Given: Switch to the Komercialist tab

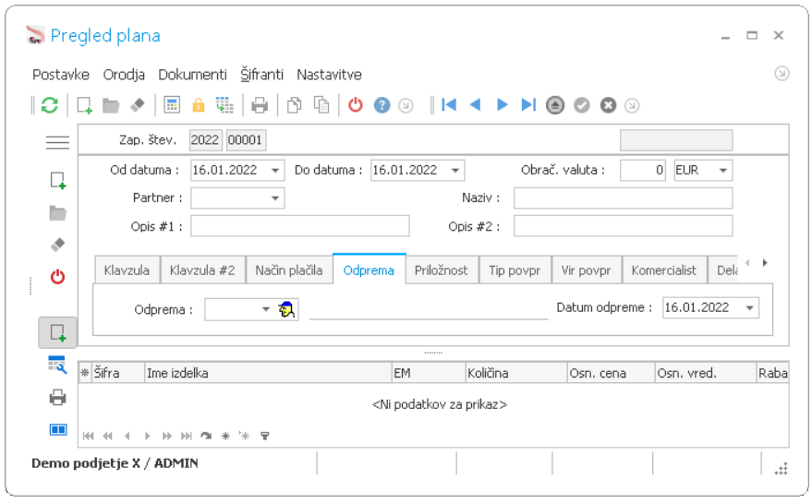Looking at the screenshot, I should coord(664,270).
